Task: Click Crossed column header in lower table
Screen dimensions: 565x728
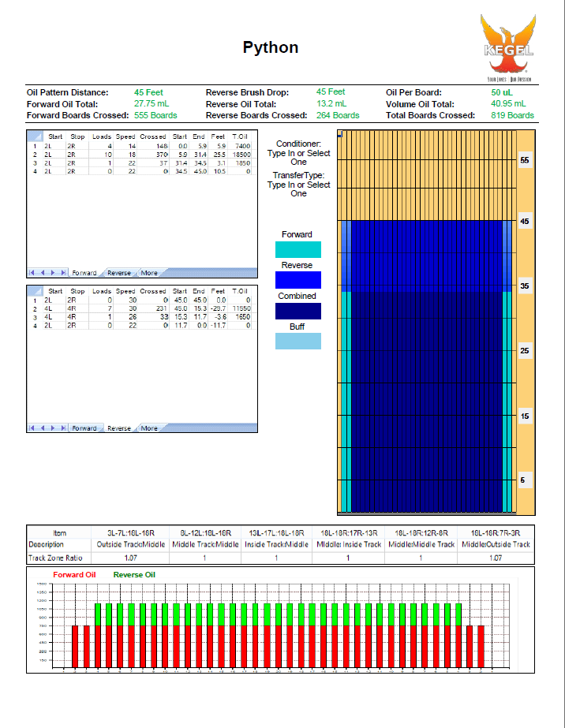Action: pyautogui.click(x=153, y=291)
